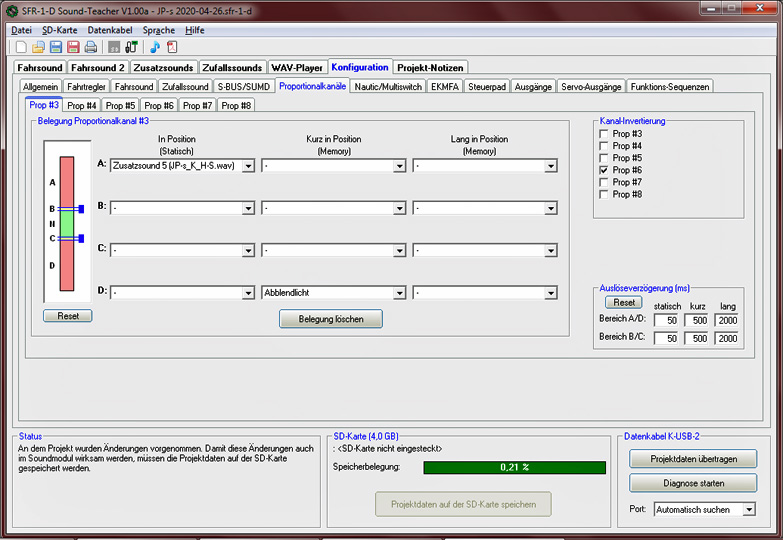Open the Zufallssounds main tab
This screenshot has width=783, height=540.
(232, 67)
